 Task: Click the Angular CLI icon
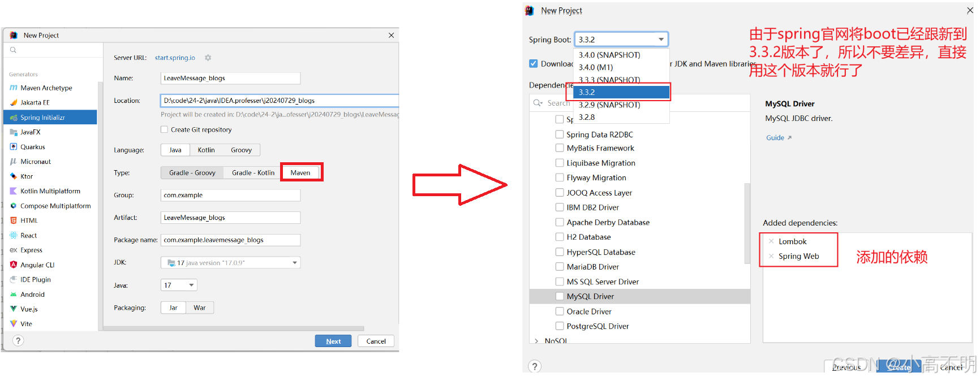click(14, 265)
